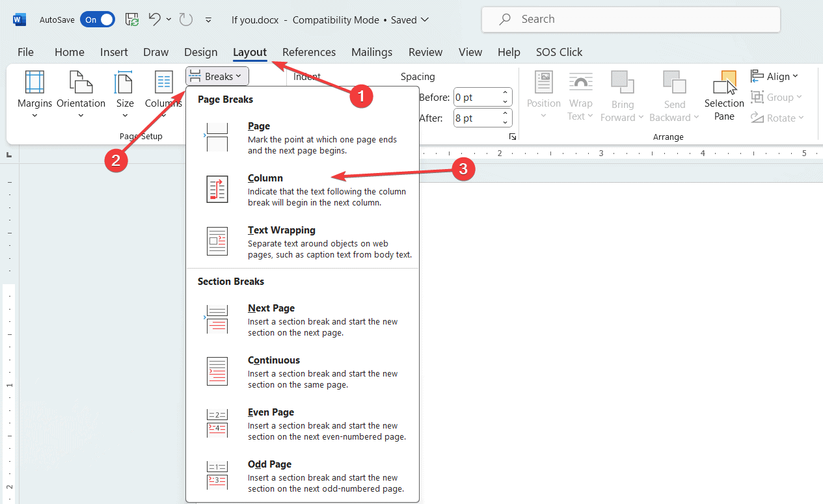The width and height of the screenshot is (823, 504).
Task: Open the Columns layout icon
Action: [163, 83]
